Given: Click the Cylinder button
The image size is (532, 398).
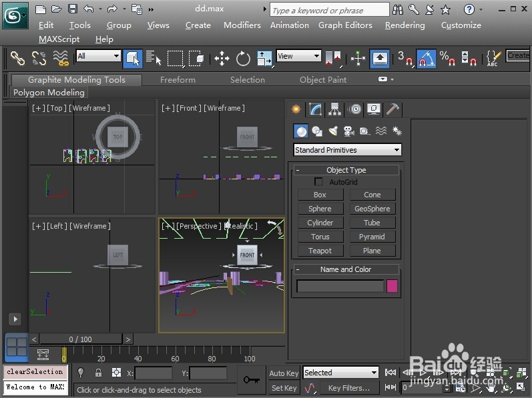Looking at the screenshot, I should pos(320,223).
